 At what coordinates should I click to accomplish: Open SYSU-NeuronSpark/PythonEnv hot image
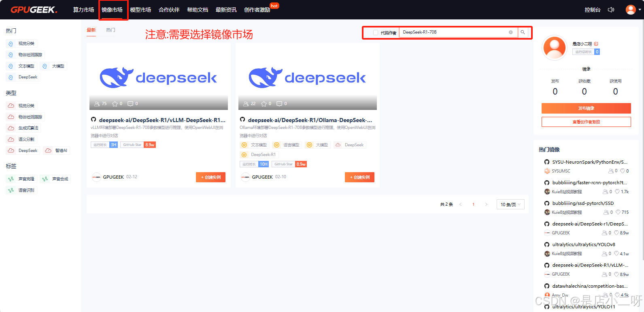[590, 162]
